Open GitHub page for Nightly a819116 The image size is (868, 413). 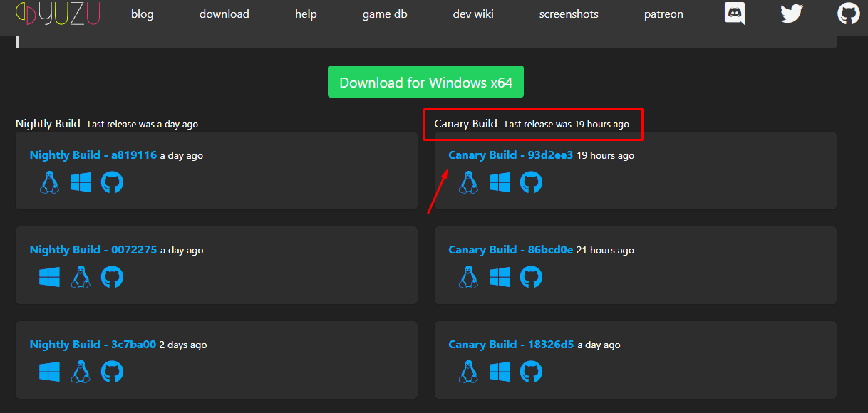point(112,182)
